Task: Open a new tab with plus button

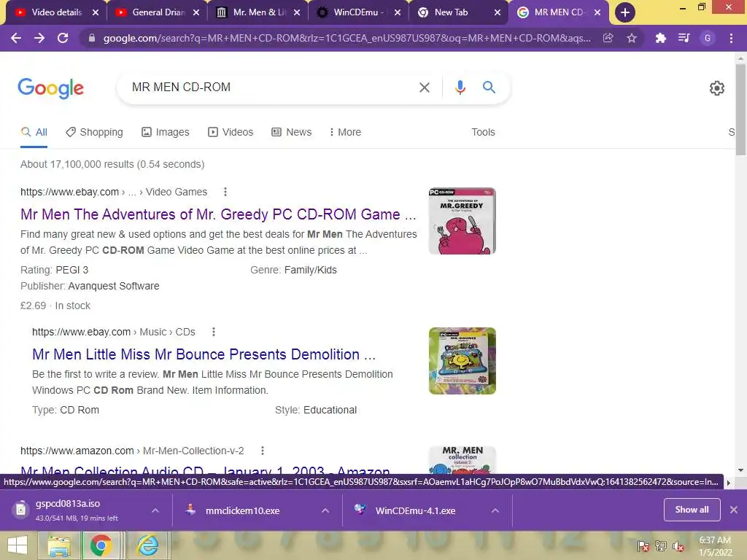Action: [624, 12]
